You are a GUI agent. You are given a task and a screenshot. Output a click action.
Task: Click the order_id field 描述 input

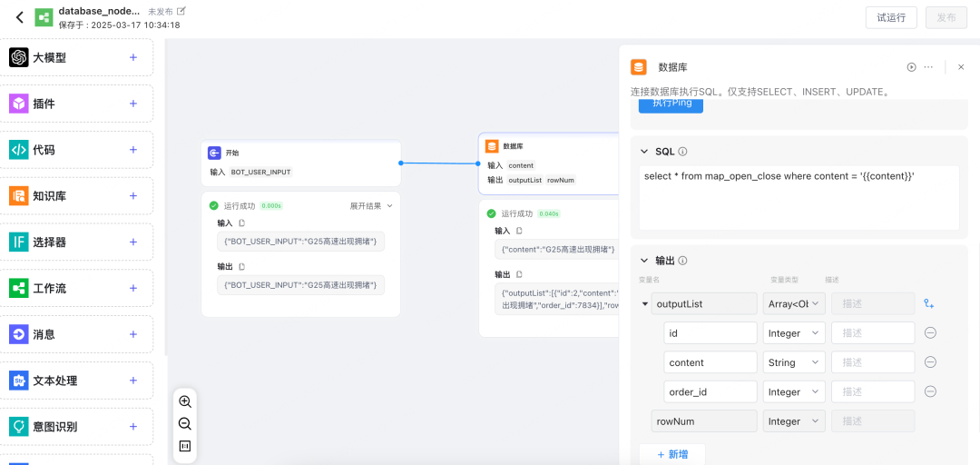tap(873, 391)
